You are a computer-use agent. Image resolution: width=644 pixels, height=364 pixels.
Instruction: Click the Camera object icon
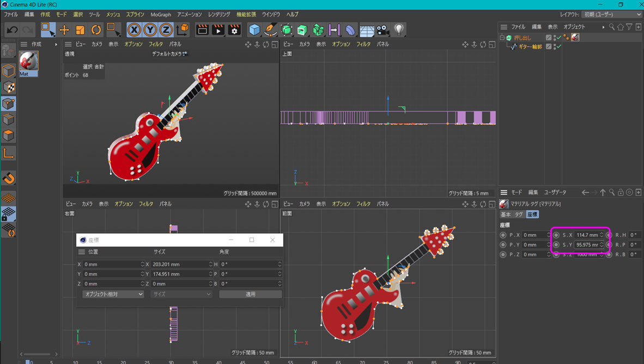click(x=383, y=30)
